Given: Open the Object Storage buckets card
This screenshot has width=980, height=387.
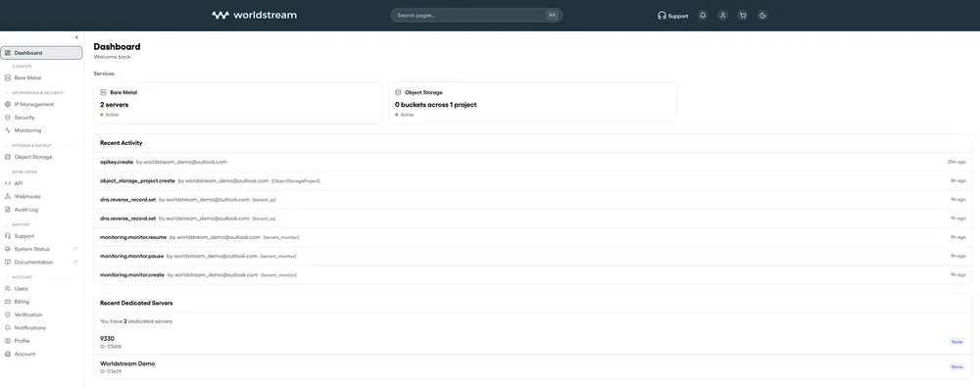Looking at the screenshot, I should click(x=532, y=103).
